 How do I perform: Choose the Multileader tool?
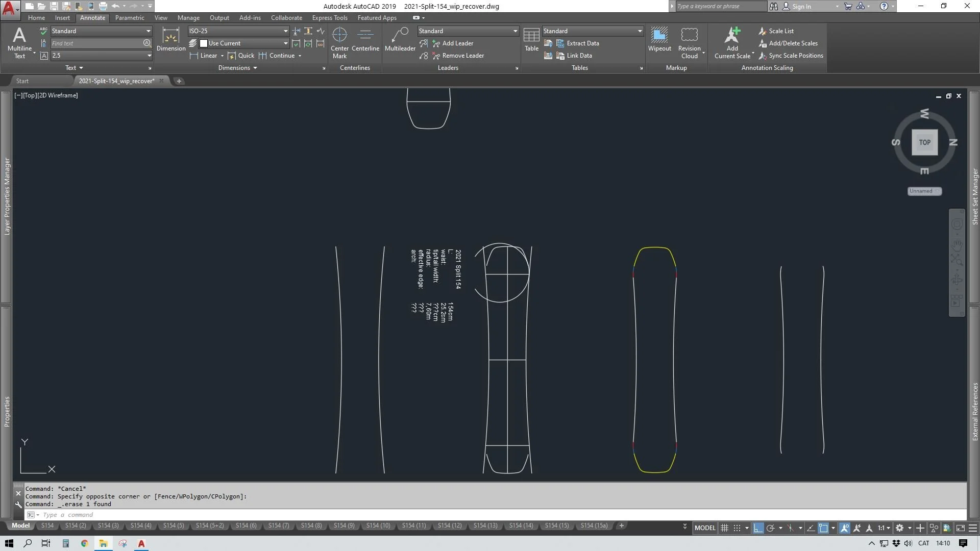(400, 39)
